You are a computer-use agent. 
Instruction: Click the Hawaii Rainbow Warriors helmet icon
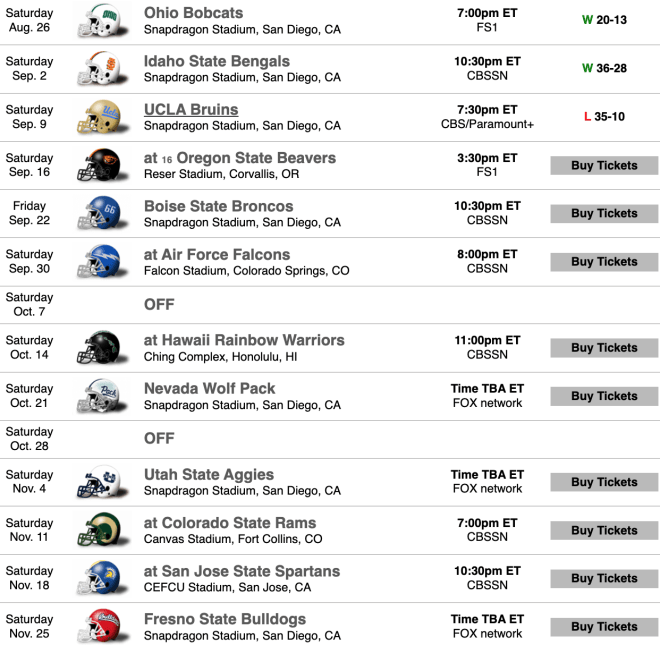point(102,348)
